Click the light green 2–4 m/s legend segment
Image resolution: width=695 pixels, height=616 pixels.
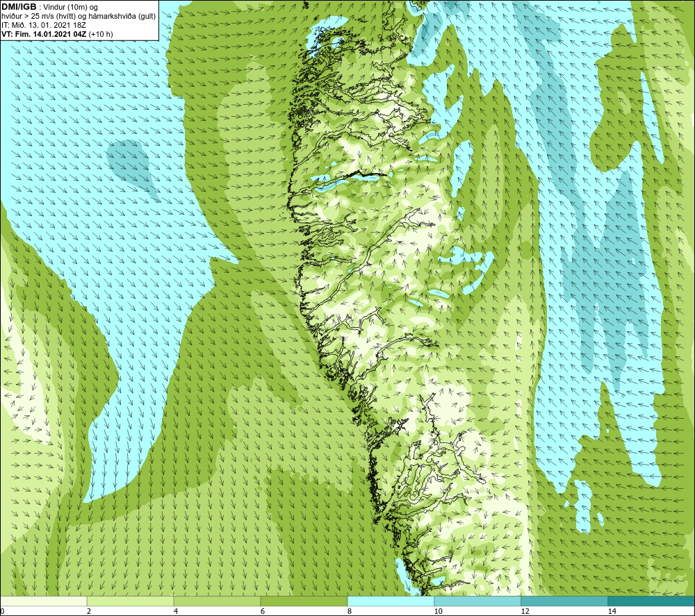pyautogui.click(x=131, y=601)
